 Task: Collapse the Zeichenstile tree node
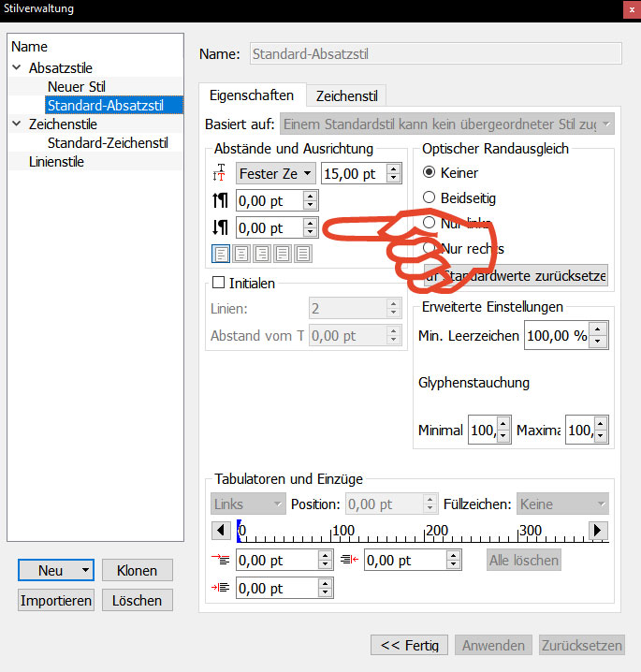[17, 124]
